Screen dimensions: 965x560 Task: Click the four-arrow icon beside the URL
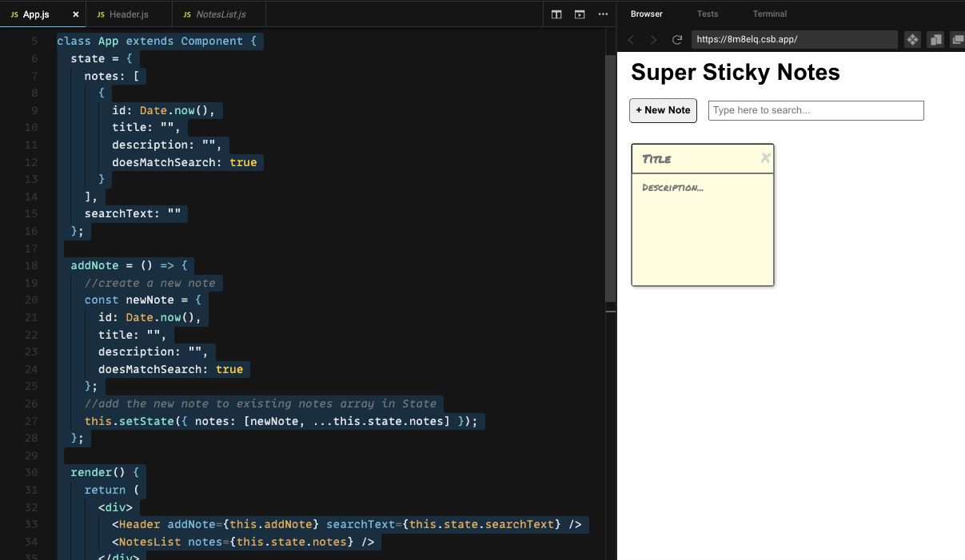[x=912, y=39]
